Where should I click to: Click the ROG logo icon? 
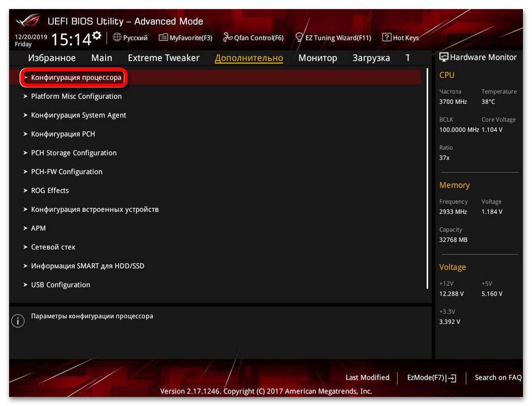pos(28,21)
